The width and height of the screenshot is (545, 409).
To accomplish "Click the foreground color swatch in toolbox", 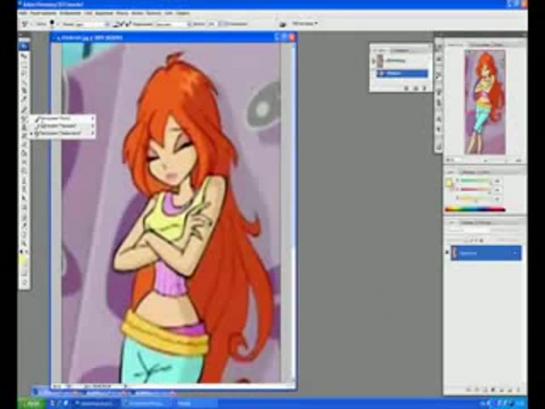I will [x=23, y=260].
